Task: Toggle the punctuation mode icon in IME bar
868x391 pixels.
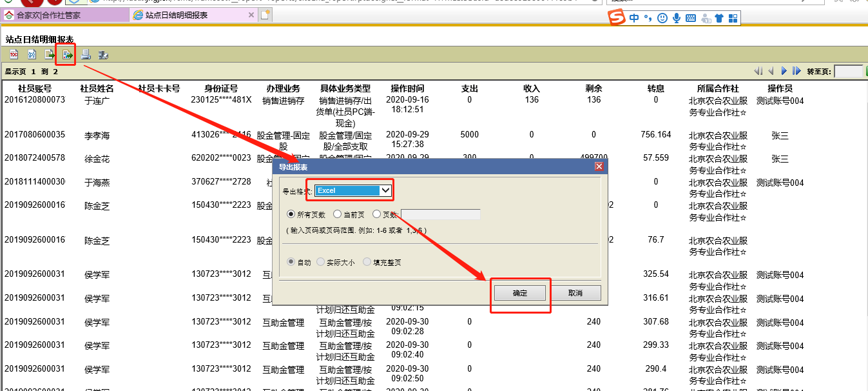Action: tap(648, 19)
